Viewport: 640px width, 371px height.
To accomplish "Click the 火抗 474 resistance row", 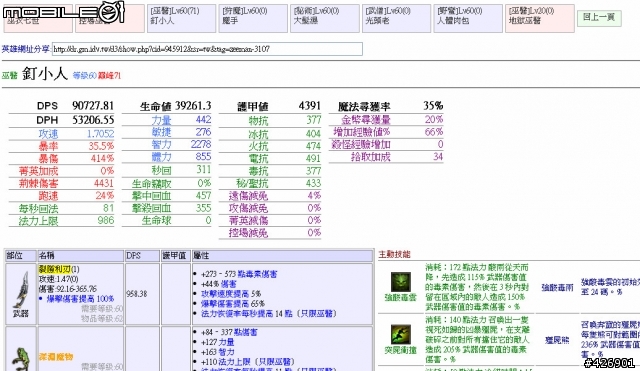I will click(x=270, y=146).
